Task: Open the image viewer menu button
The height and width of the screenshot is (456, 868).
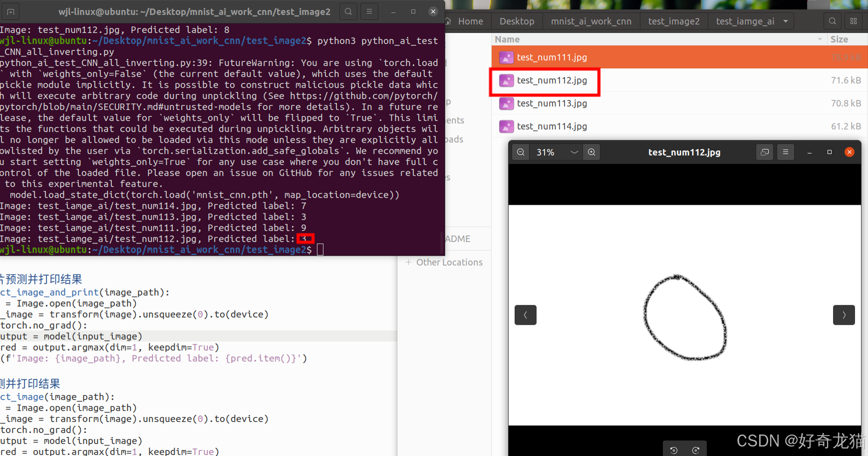Action: (786, 152)
